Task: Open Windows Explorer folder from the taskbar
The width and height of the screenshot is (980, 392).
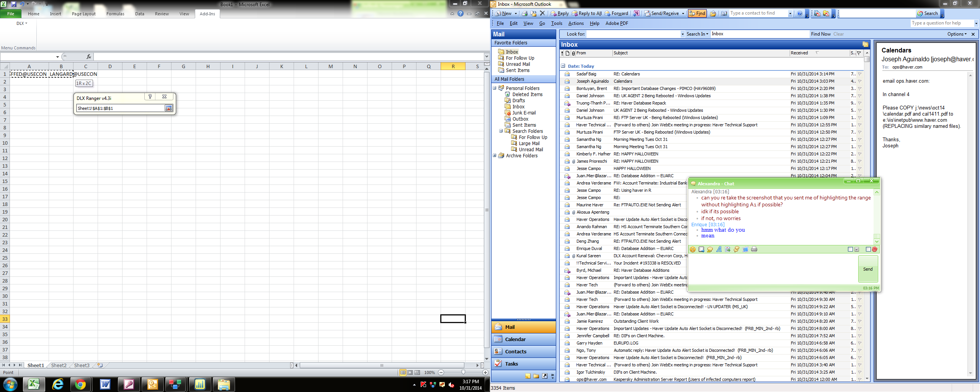Action: 224,384
